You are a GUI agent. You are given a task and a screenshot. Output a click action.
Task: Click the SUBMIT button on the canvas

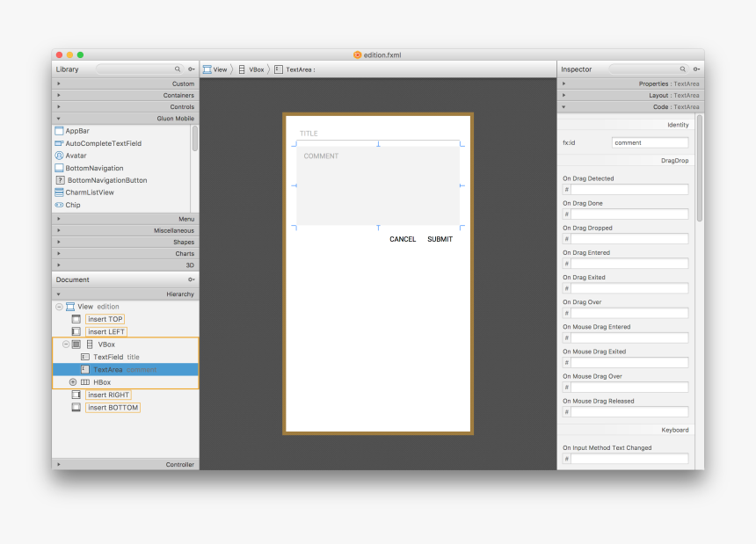click(439, 238)
